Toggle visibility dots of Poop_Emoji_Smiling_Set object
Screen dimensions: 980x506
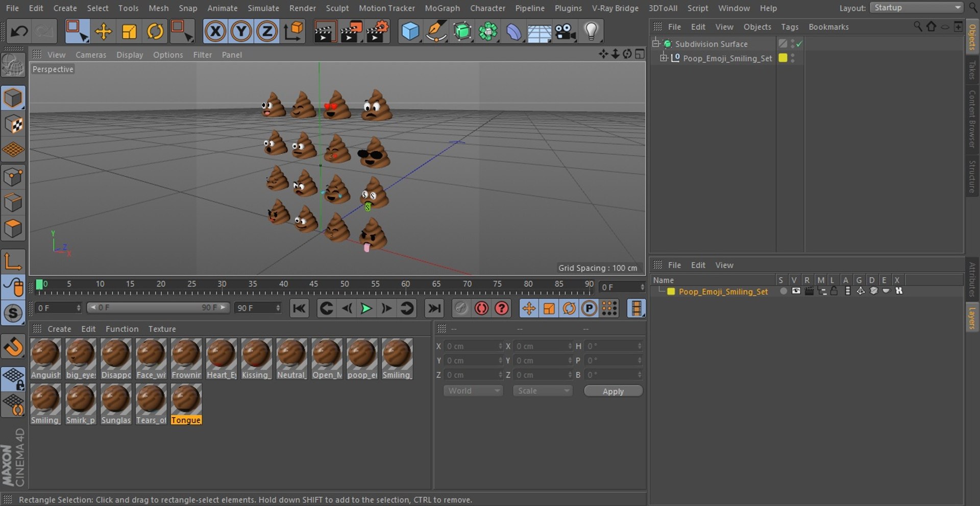(793, 58)
